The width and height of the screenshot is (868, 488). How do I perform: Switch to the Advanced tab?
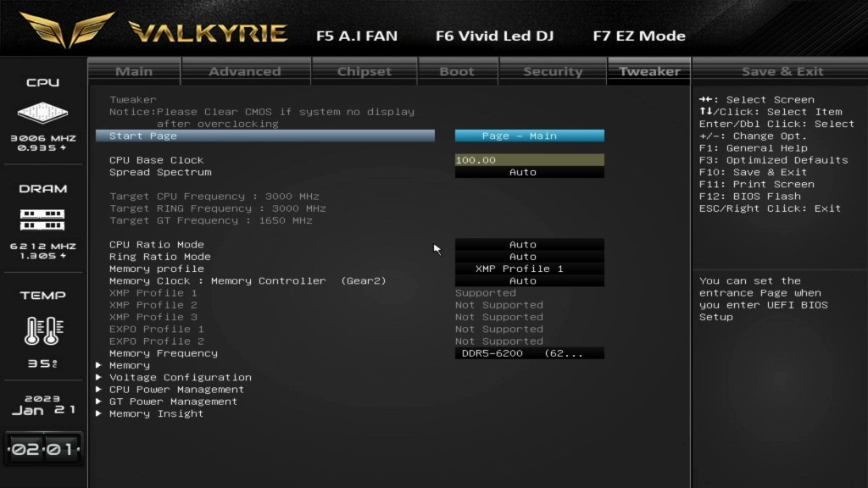245,71
